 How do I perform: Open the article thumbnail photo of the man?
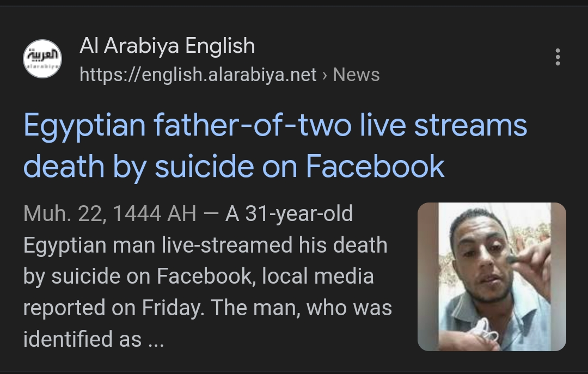click(x=492, y=277)
